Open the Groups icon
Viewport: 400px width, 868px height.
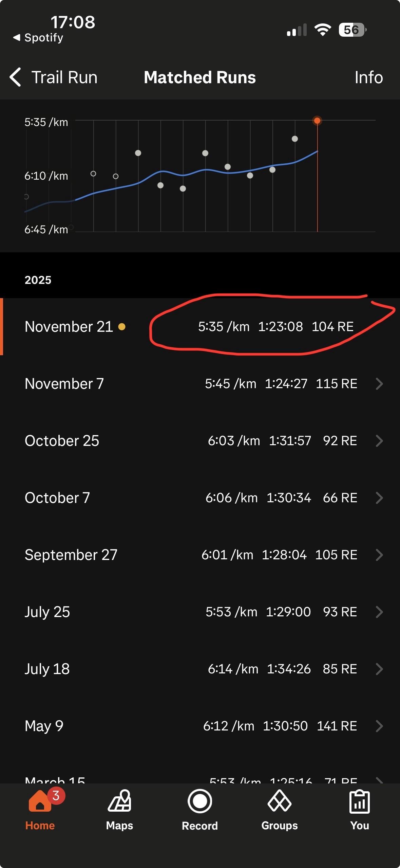click(x=279, y=801)
